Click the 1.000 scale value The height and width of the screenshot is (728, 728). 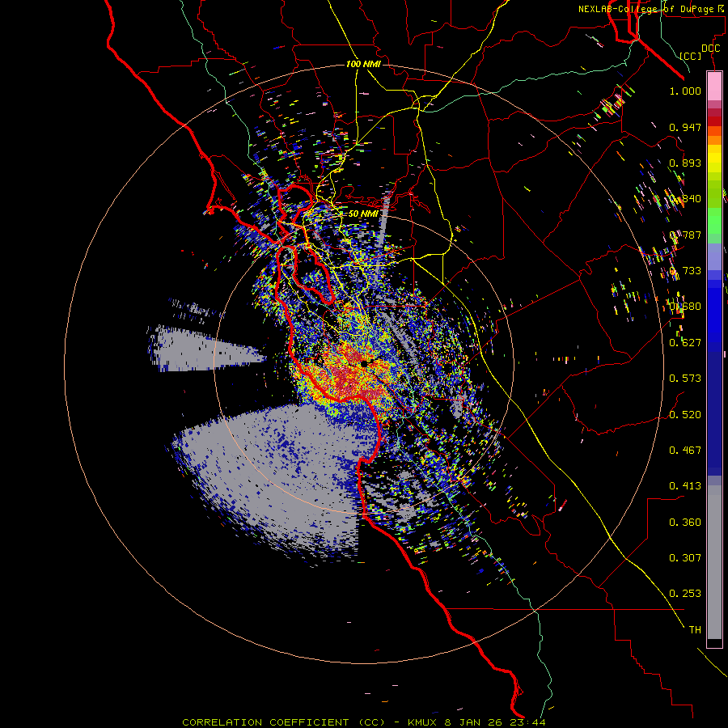[685, 91]
